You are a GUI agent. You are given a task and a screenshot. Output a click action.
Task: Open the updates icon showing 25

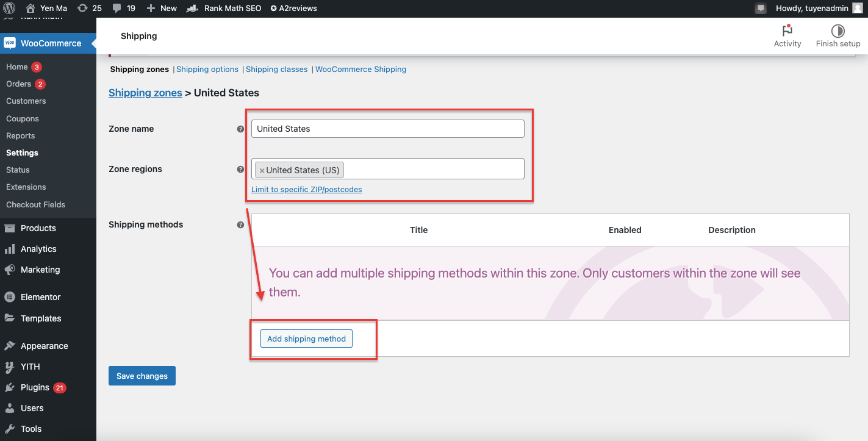82,9
